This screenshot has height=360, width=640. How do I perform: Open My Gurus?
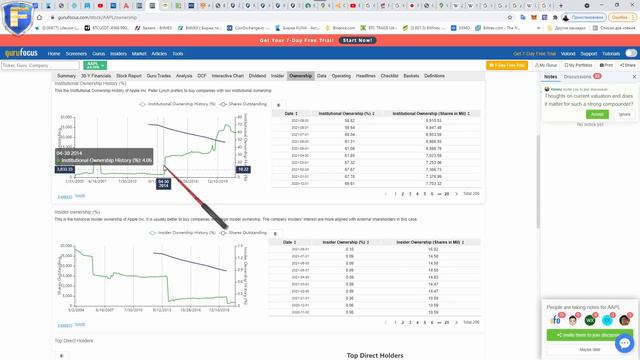(x=546, y=65)
